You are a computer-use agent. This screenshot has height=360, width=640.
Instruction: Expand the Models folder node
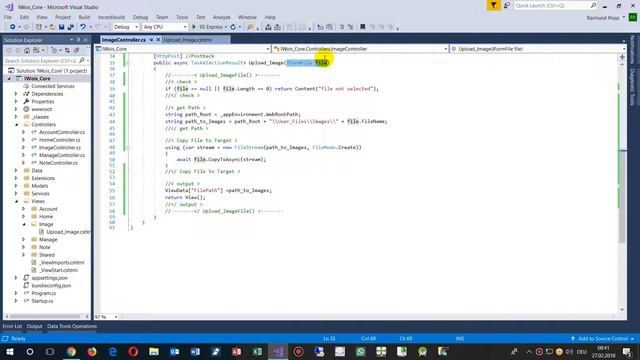(x=16, y=186)
